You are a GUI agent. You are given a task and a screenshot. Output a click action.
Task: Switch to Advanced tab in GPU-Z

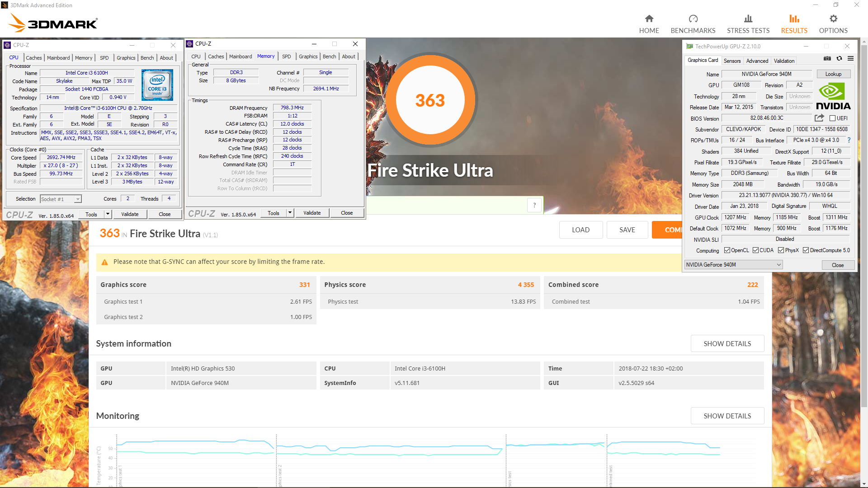[757, 61]
